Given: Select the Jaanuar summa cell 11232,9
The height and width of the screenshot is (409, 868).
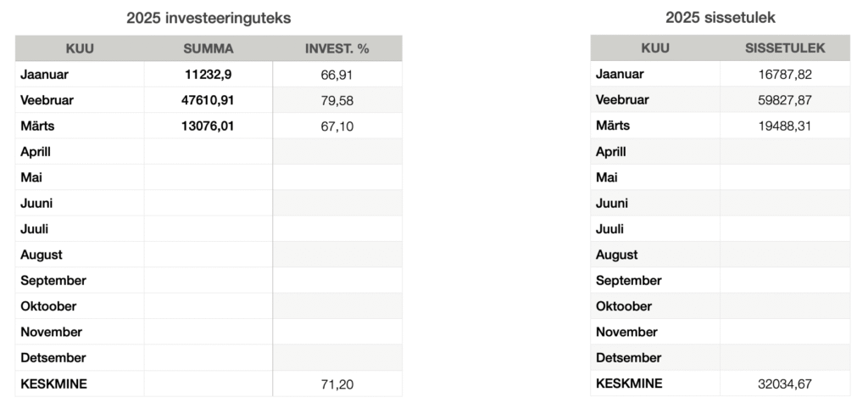Looking at the screenshot, I should click(x=209, y=75).
